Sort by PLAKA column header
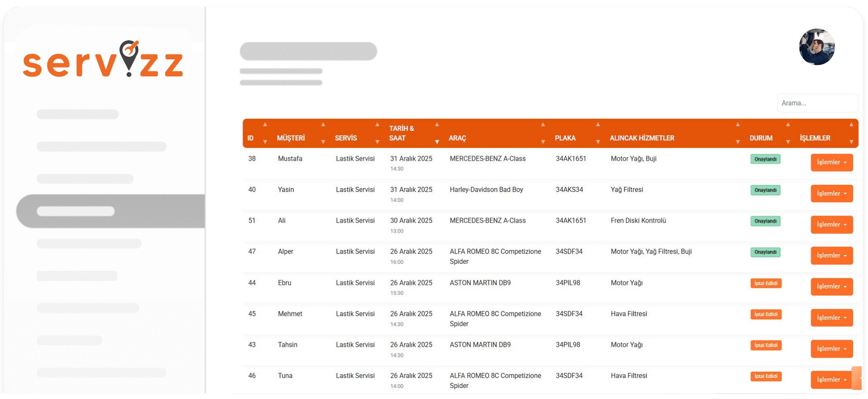This screenshot has width=868, height=399. pos(565,138)
